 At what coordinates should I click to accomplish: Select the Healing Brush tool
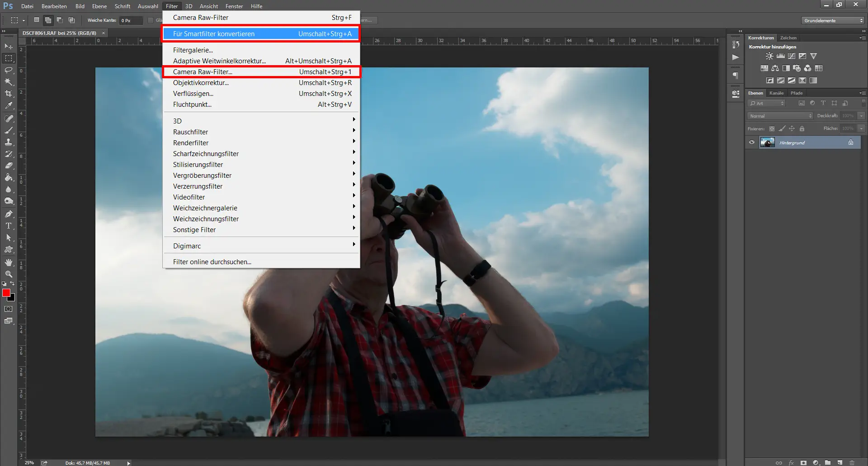pos(8,118)
